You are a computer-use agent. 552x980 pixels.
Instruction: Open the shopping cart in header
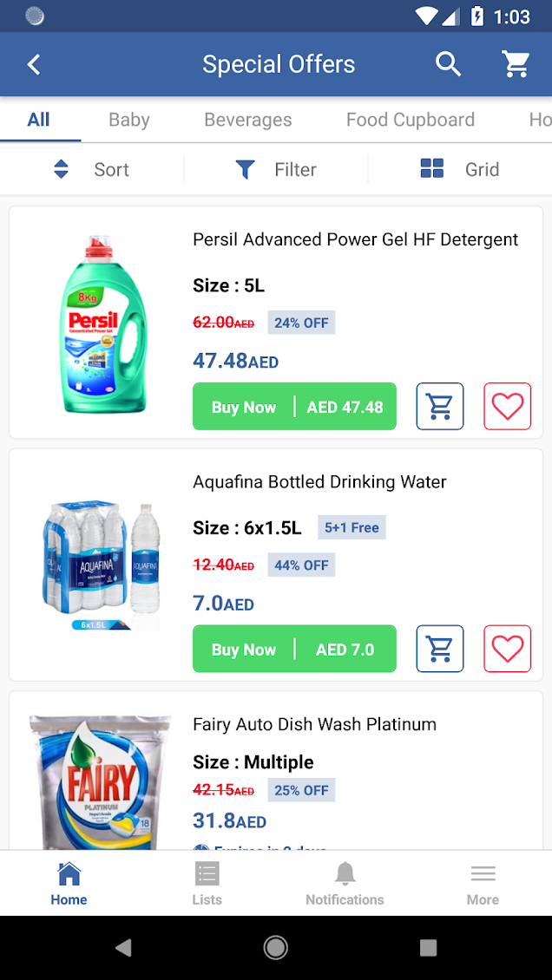pos(516,64)
